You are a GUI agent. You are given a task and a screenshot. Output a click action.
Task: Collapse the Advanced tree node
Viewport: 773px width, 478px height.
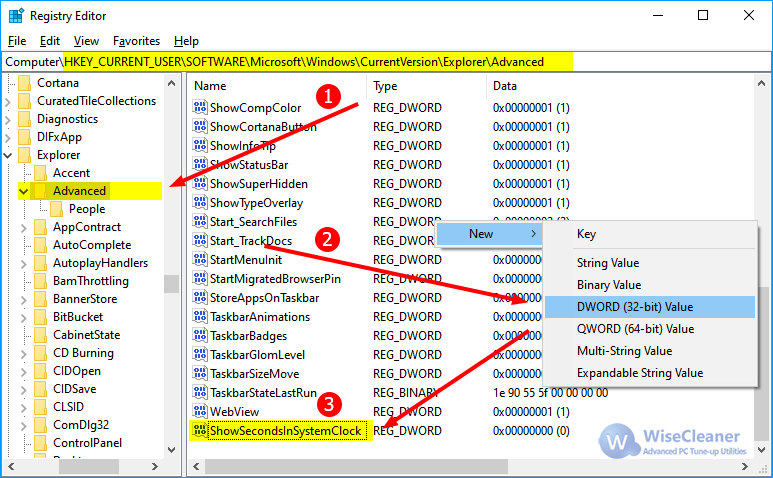23,191
